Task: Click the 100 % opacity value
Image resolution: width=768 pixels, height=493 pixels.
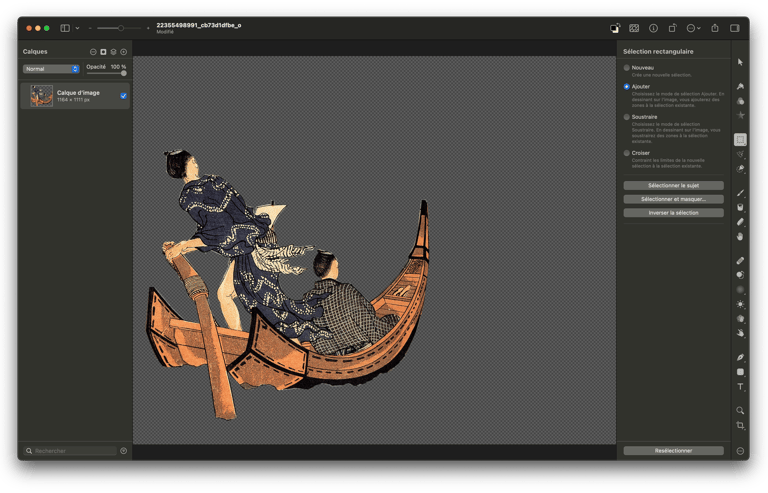Action: point(118,67)
